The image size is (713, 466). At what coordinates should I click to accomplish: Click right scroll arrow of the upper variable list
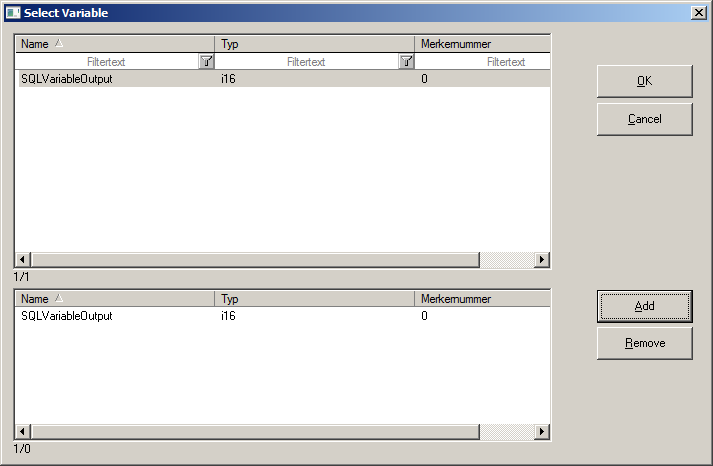click(542, 260)
